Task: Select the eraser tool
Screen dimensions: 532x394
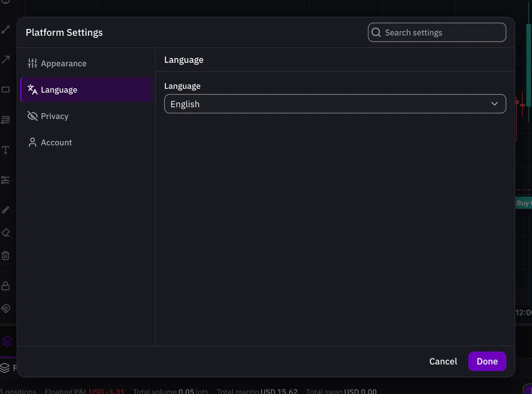Action: pyautogui.click(x=5, y=232)
